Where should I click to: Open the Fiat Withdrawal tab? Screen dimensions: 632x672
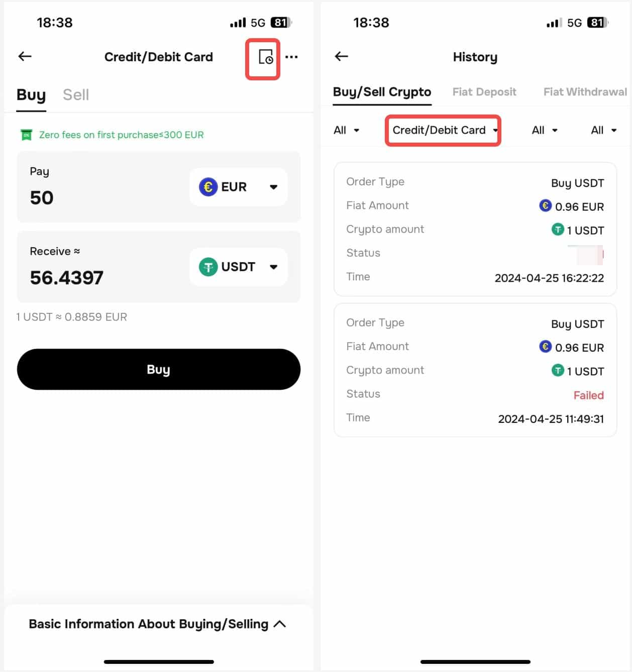click(x=585, y=92)
